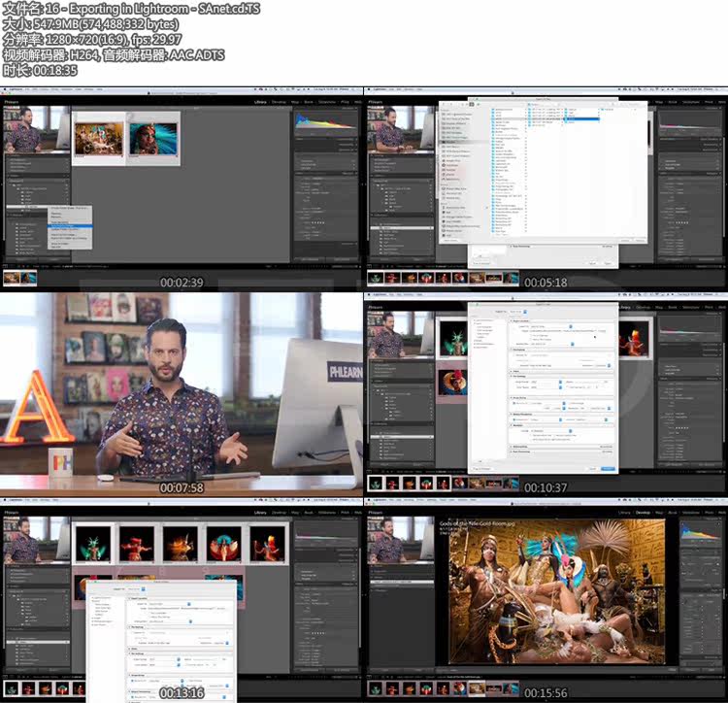Screen dimensions: 728x703
Task: Open the Image Format dropdown in the 00:13:16 dialog
Action: pyautogui.click(x=165, y=659)
